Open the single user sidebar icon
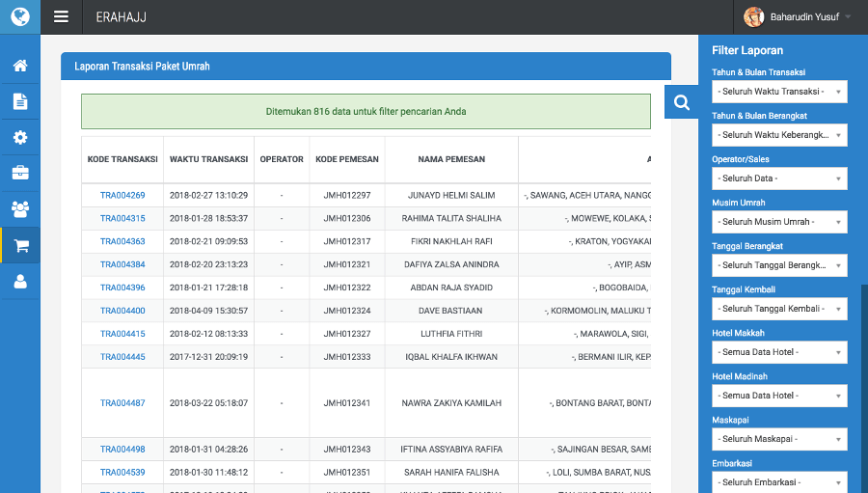 (20, 282)
